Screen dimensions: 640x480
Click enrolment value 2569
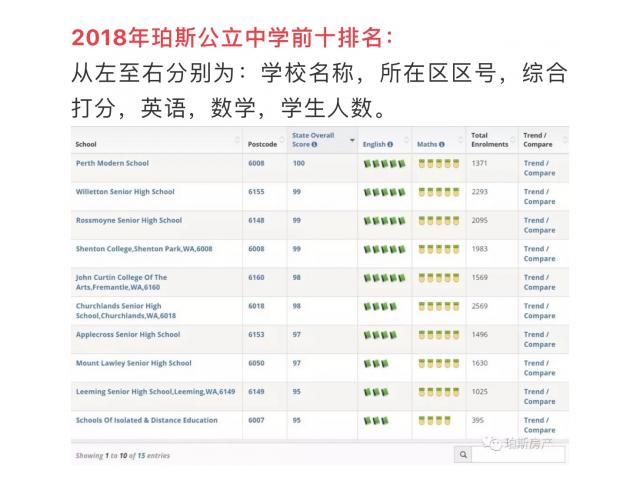tap(480, 306)
